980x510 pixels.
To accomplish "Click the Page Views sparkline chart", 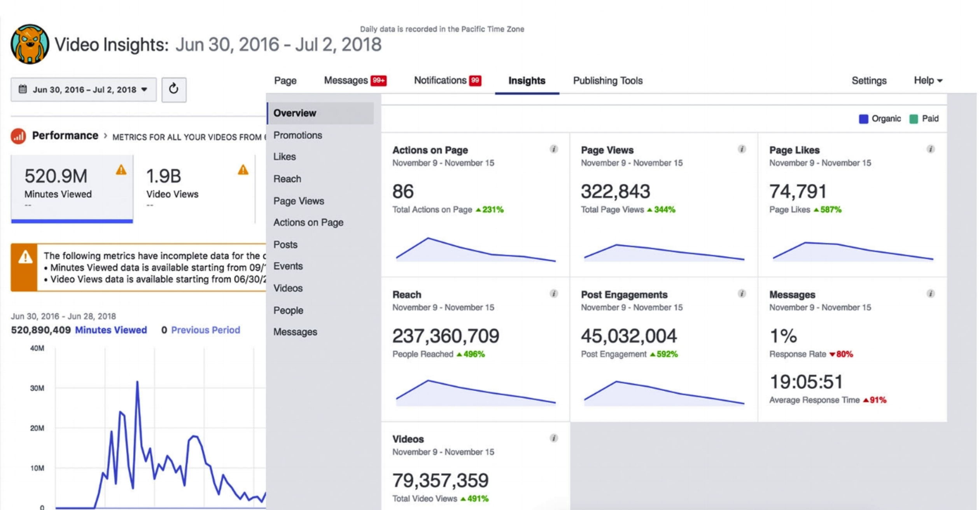I will click(664, 252).
